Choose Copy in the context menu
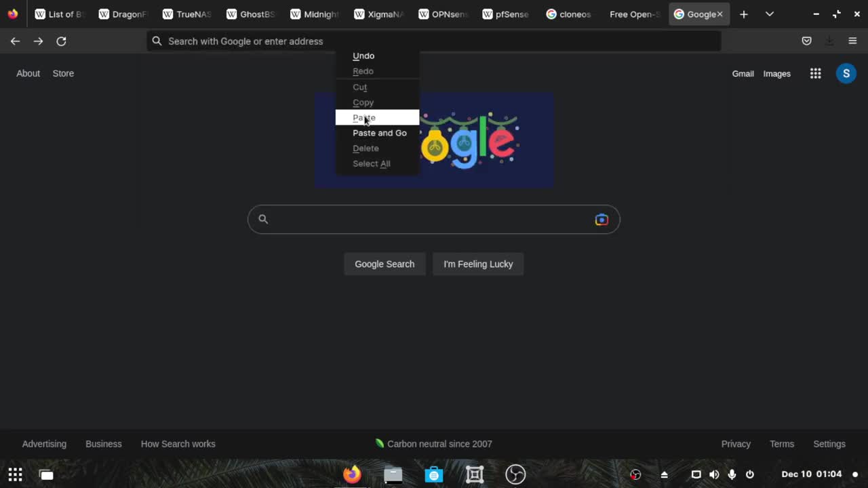The height and width of the screenshot is (488, 868). [x=377, y=102]
